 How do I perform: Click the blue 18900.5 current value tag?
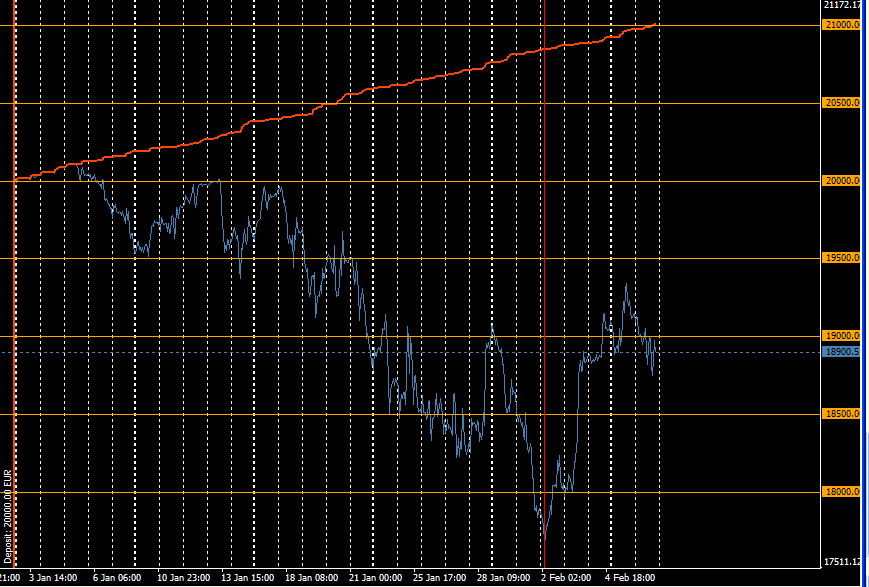[x=841, y=352]
